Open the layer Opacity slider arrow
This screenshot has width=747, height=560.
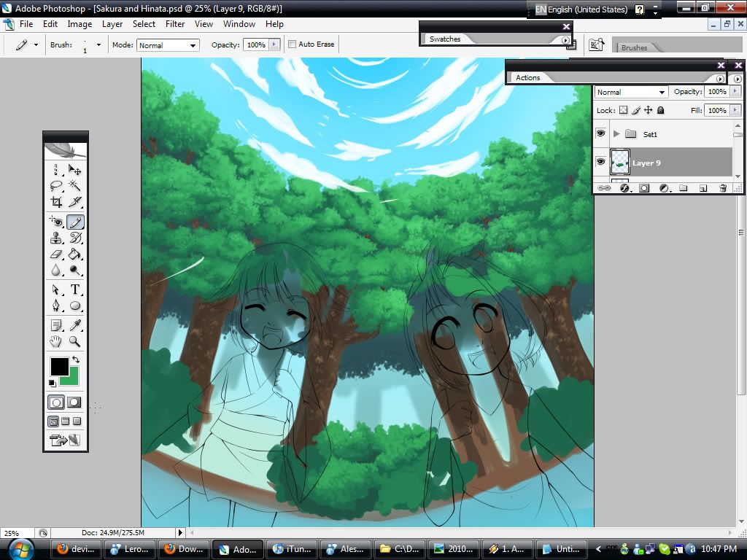pyautogui.click(x=735, y=91)
